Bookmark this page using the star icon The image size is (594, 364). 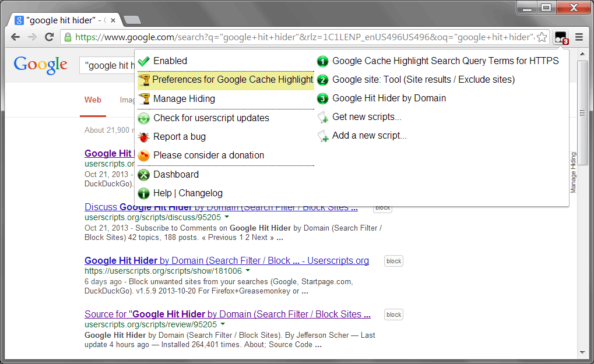click(542, 36)
